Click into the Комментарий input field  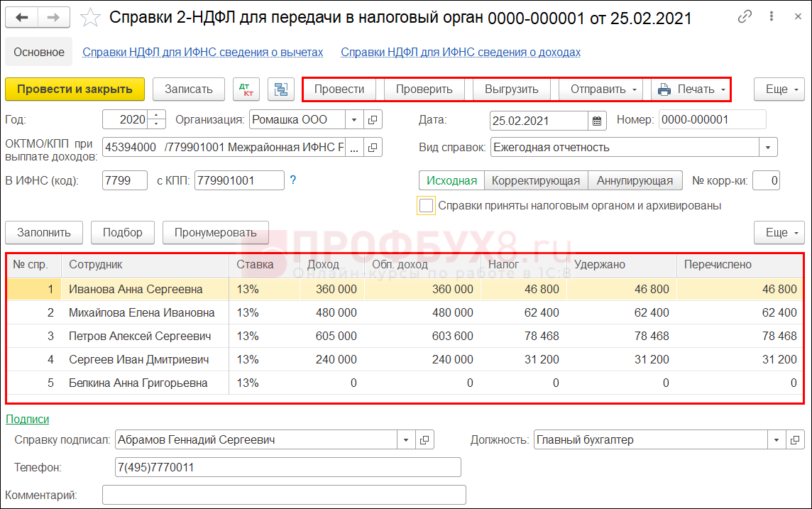[x=284, y=495]
